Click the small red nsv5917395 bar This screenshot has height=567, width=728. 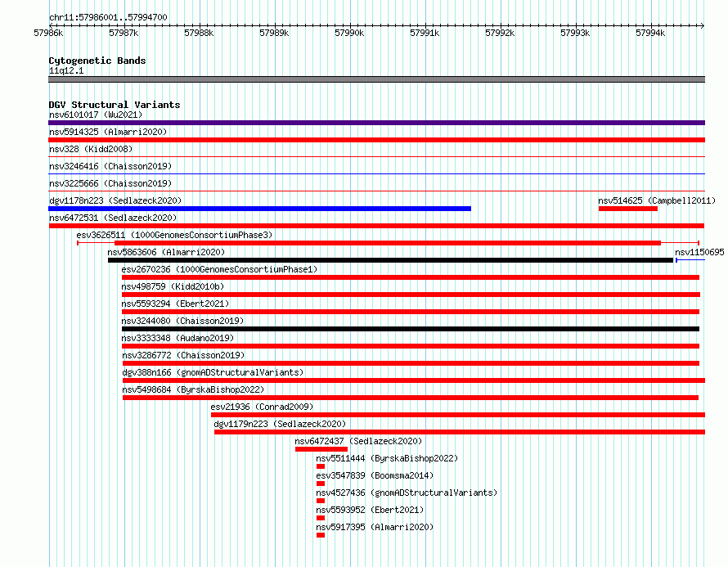(x=321, y=535)
